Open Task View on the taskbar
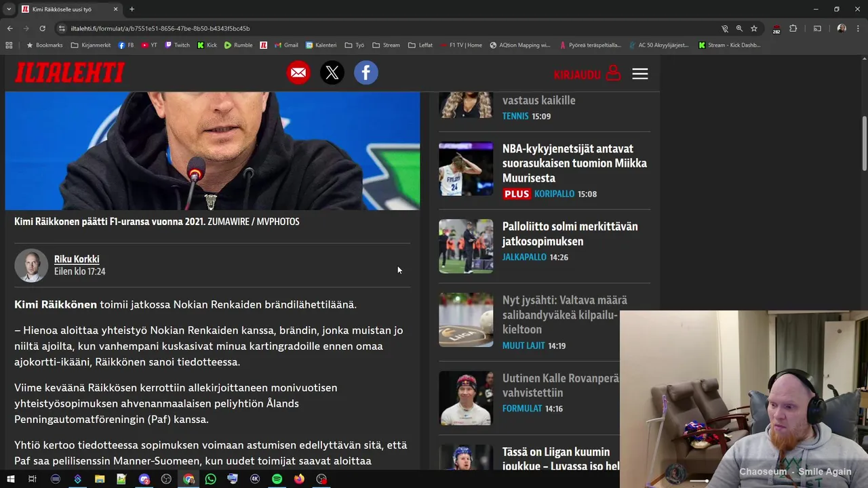The width and height of the screenshot is (868, 488). 32,479
